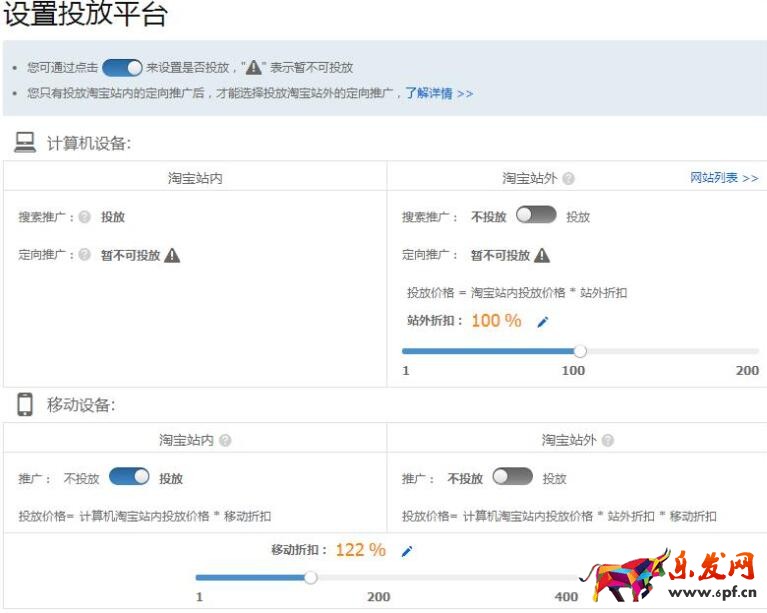Click the pencil edit icon beside 移动折扣 122%

[x=406, y=551]
